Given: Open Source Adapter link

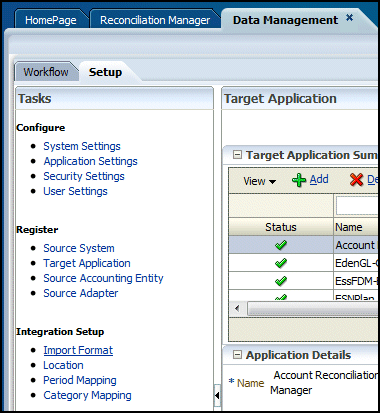Looking at the screenshot, I should click(x=81, y=293).
